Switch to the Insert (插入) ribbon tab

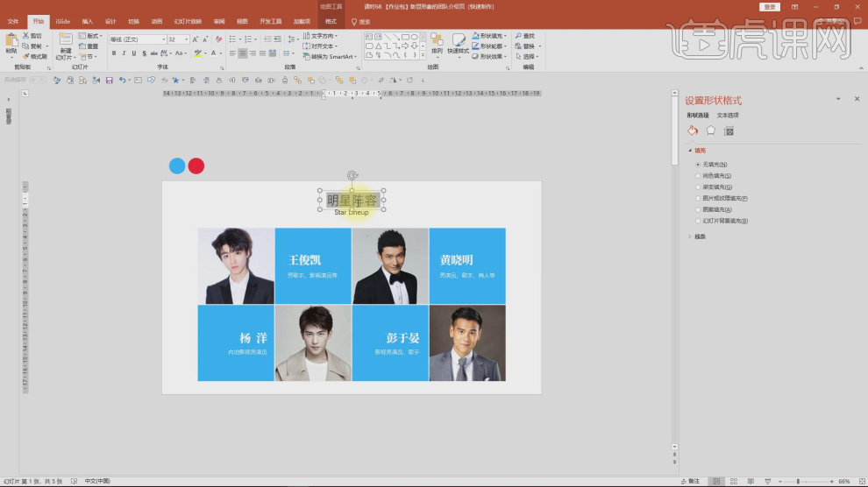[87, 21]
